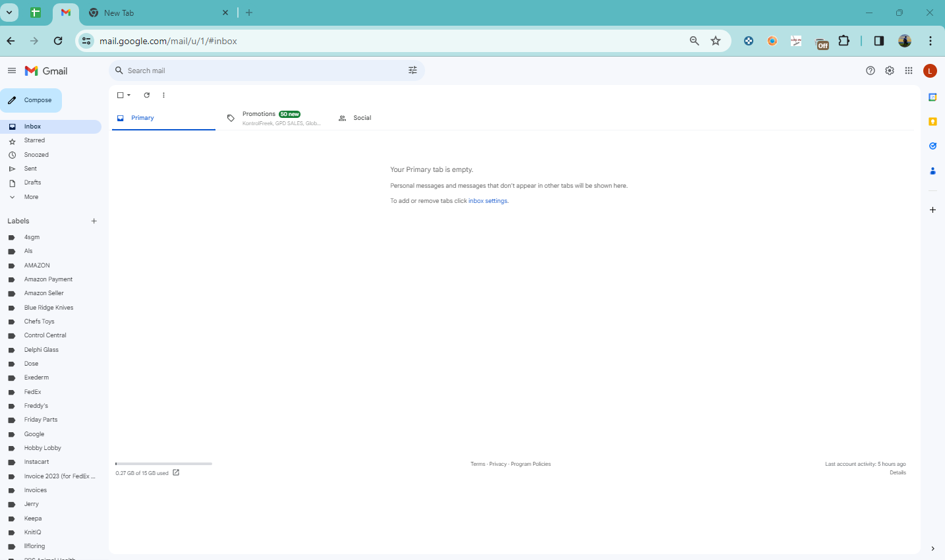
Task: Open the Chrome profile avatar
Action: click(x=905, y=41)
